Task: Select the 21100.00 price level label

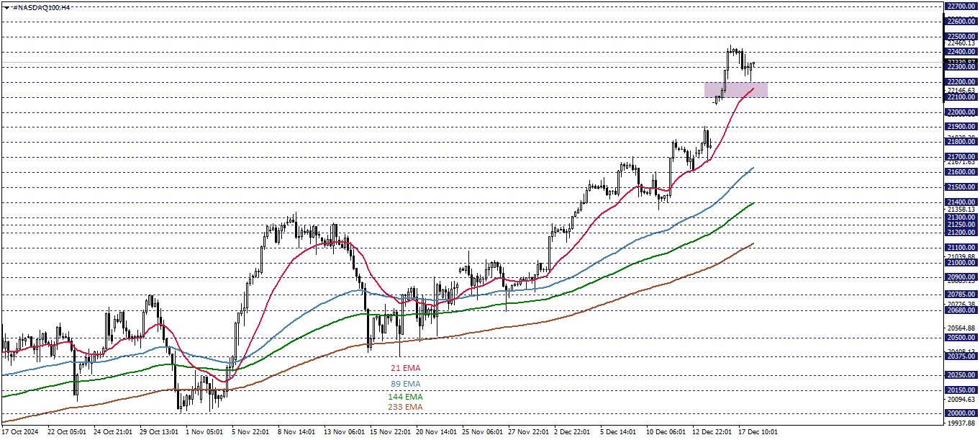Action: pyautogui.click(x=961, y=248)
